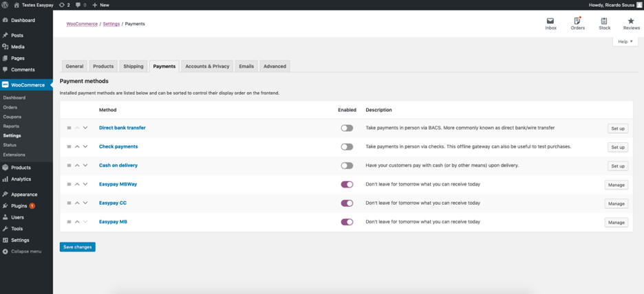This screenshot has height=294, width=644.
Task: Click user avatar next to Howdy, Ricardo Sousa
Action: [638, 5]
